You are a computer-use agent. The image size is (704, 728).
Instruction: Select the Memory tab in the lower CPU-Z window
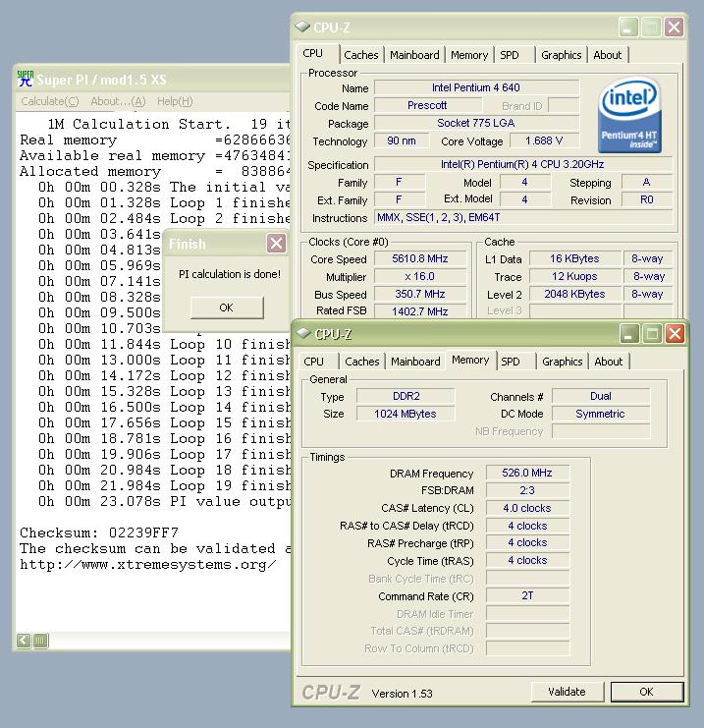click(x=470, y=360)
